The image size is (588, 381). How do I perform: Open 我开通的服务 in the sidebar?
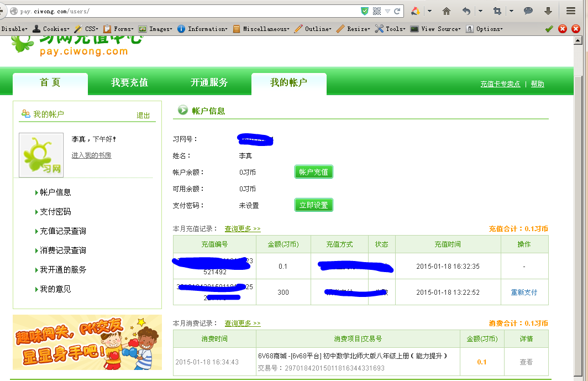[63, 270]
